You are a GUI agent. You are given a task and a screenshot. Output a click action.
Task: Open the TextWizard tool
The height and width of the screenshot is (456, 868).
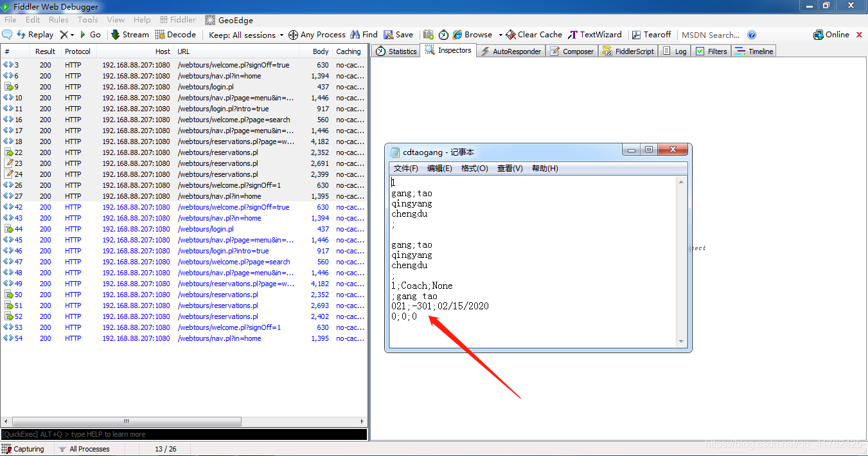tap(595, 35)
